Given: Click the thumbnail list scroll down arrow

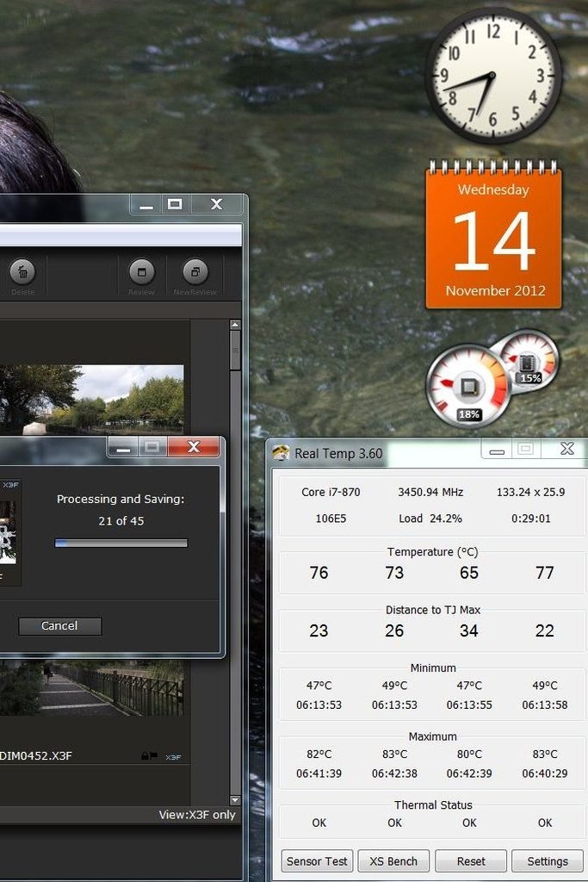Looking at the screenshot, I should 235,800.
